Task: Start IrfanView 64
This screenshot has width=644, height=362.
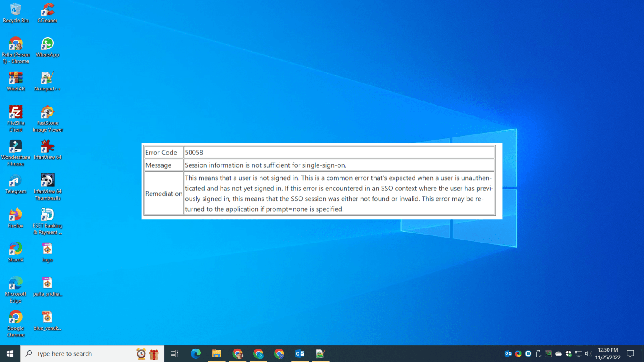Action: (47, 147)
